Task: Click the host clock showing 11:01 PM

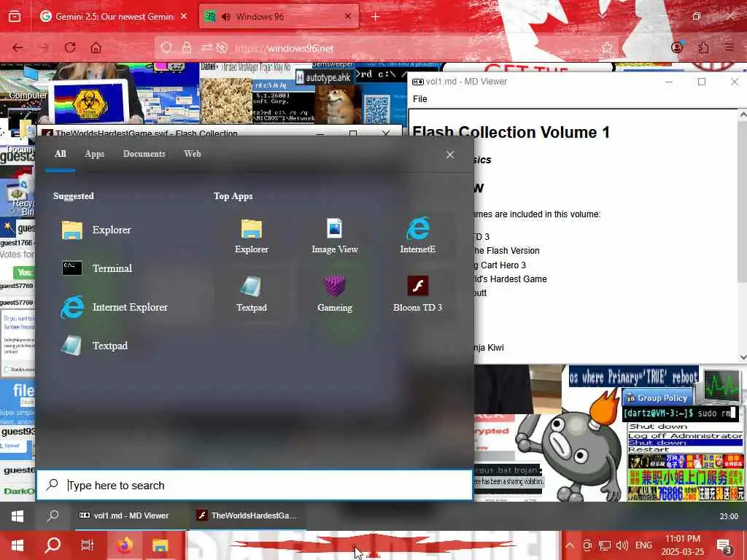Action: point(683,545)
